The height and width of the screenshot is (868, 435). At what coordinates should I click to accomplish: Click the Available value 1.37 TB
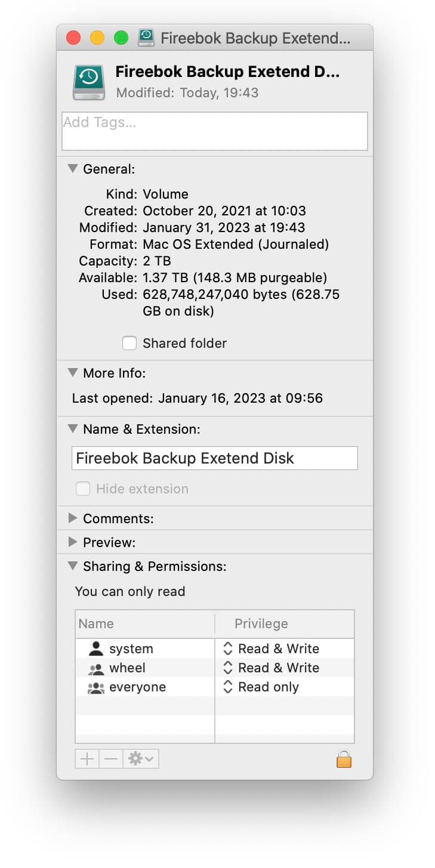(235, 278)
